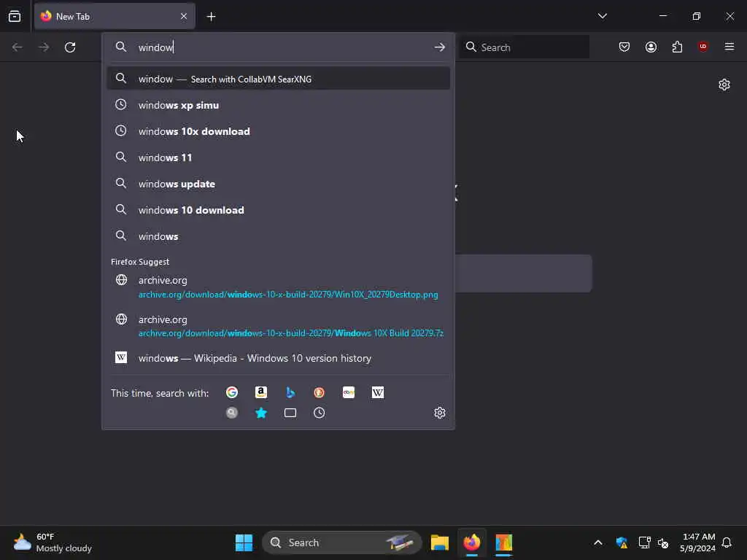The image size is (747, 560).
Task: Go forward one page
Action: (x=43, y=47)
